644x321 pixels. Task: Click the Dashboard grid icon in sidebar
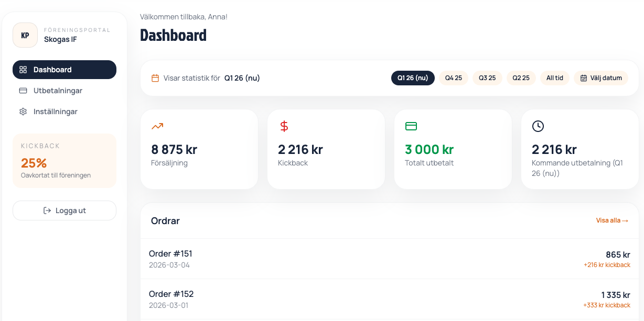pos(23,70)
